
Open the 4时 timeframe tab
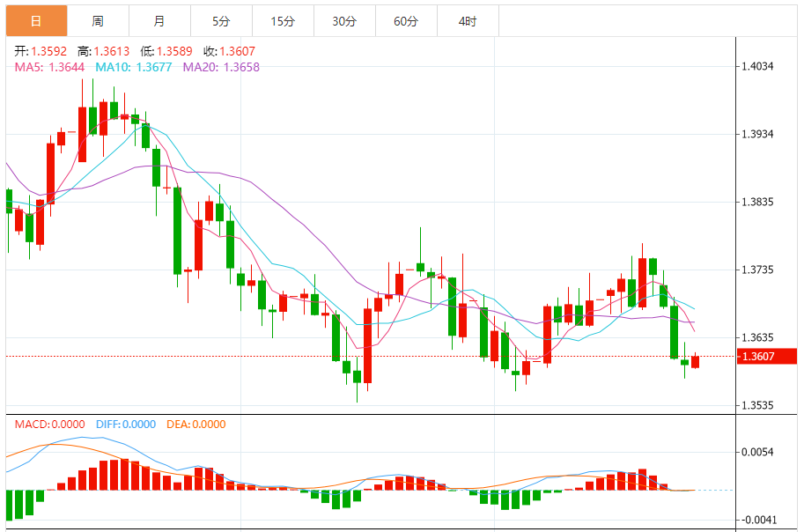click(468, 21)
